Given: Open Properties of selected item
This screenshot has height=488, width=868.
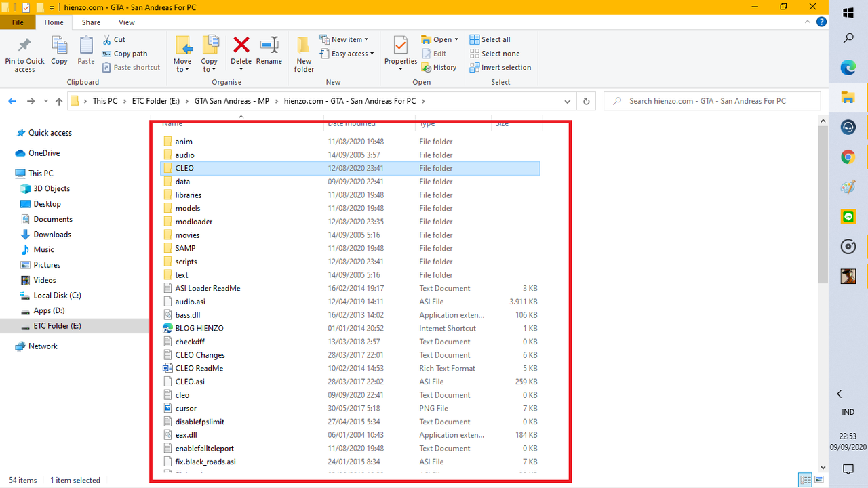Looking at the screenshot, I should 401,54.
